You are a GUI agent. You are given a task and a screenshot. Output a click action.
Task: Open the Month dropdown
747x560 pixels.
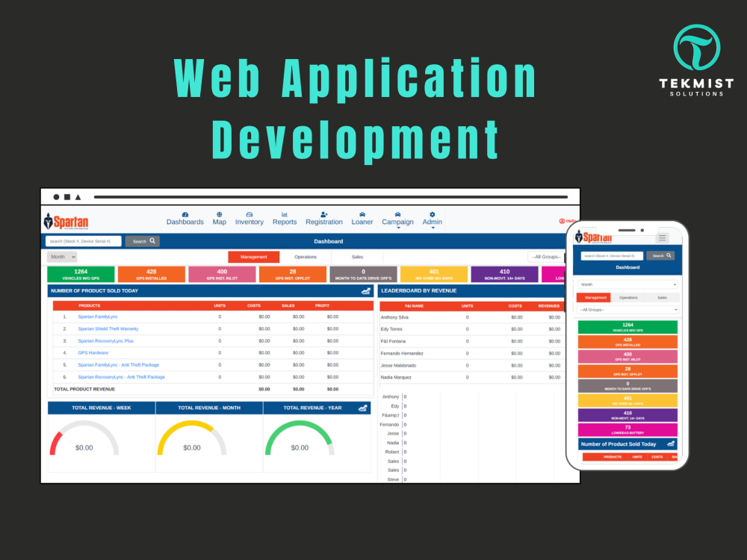tap(61, 257)
